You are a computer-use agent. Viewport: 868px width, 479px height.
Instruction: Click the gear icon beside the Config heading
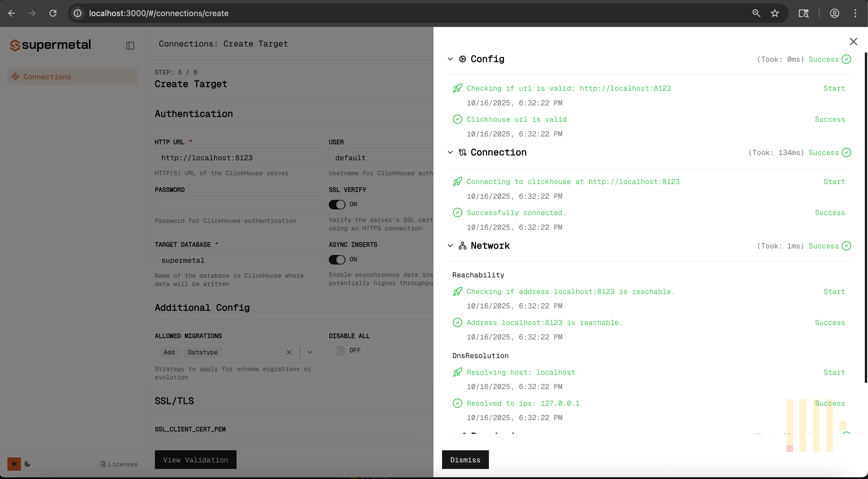(462, 59)
